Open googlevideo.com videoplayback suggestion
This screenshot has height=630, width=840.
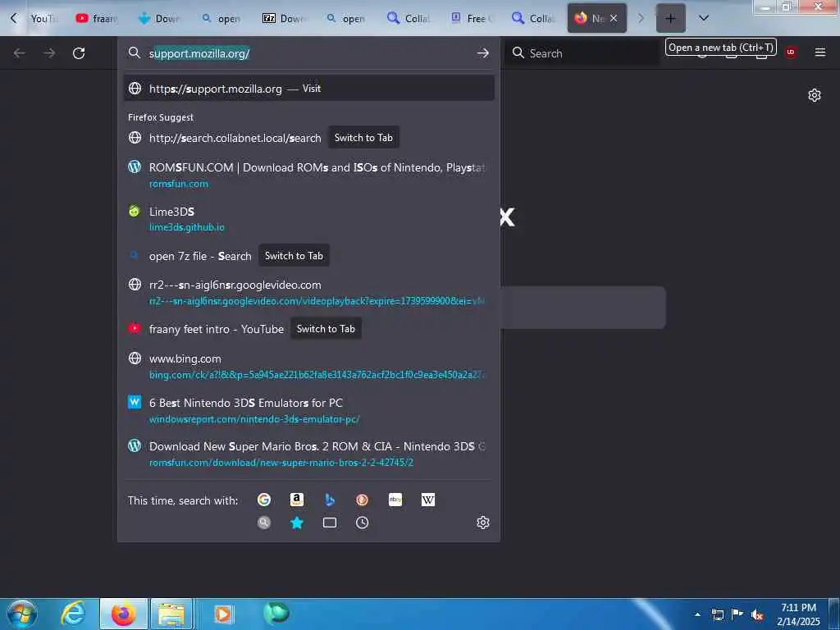308,293
